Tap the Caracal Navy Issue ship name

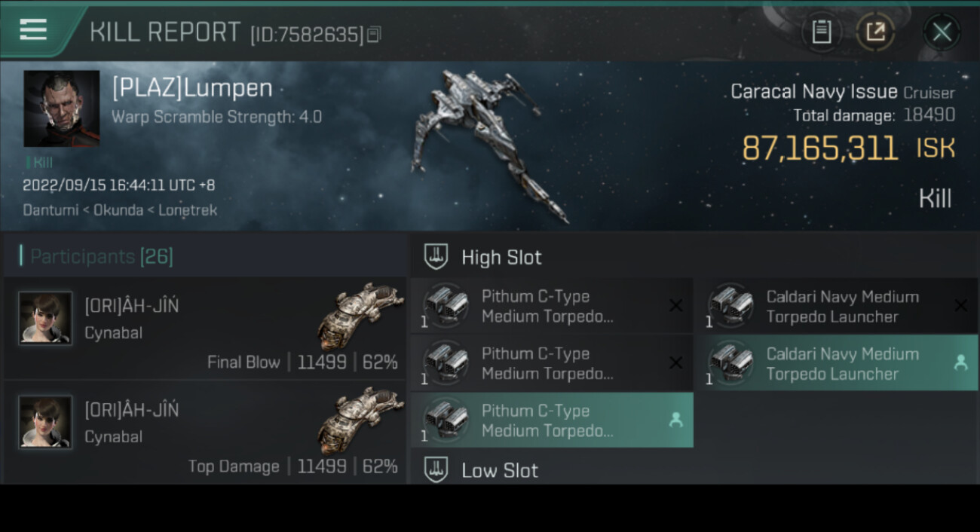click(x=813, y=92)
